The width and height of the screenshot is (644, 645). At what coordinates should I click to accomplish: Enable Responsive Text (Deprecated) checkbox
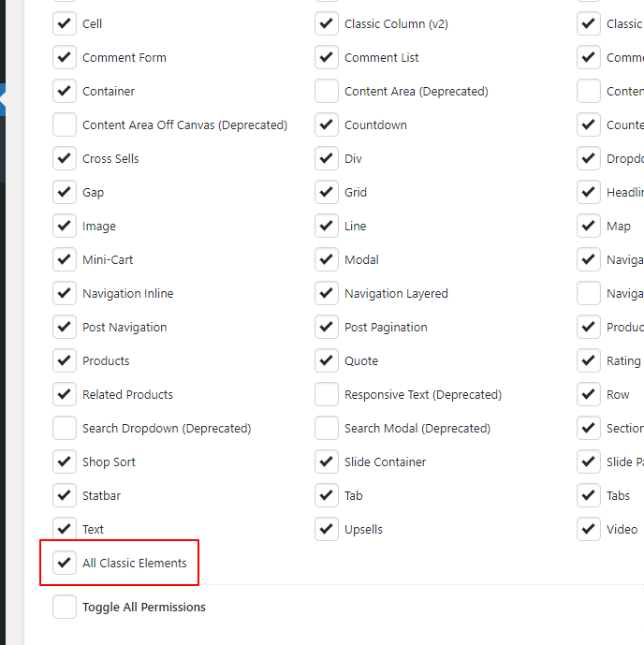(327, 394)
